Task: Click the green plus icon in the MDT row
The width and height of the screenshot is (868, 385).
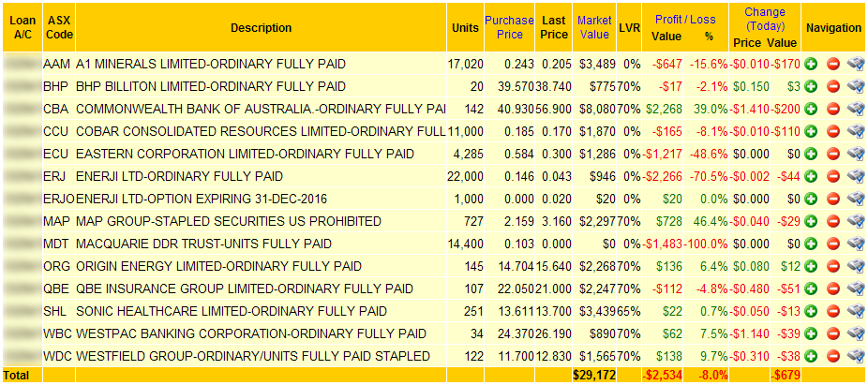Action: (x=811, y=244)
